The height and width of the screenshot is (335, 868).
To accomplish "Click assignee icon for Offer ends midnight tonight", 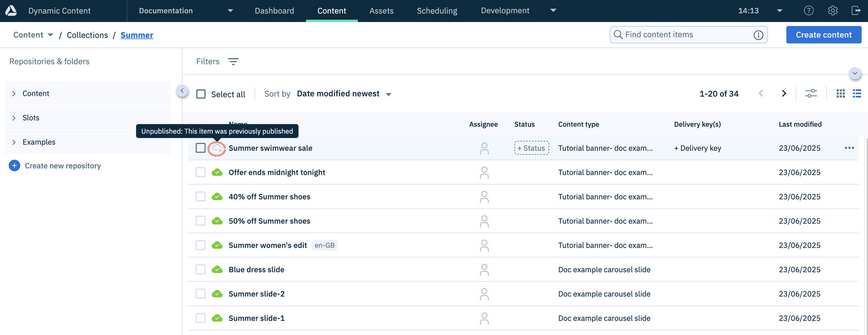I will [x=484, y=173].
